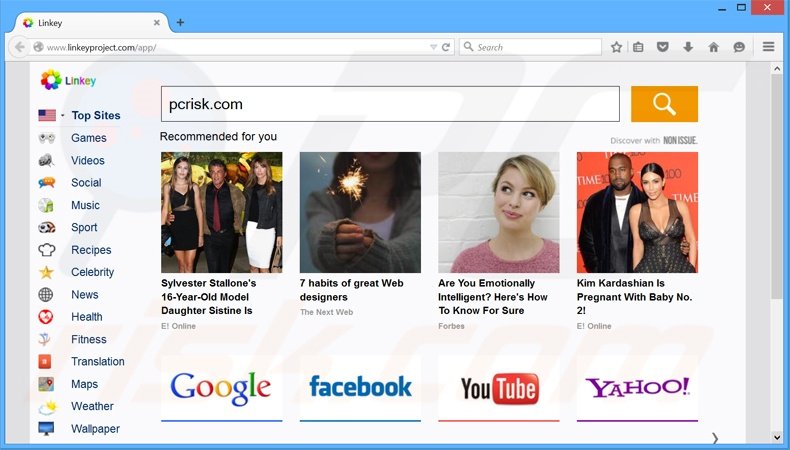Click the pcrisk.com search input field

click(x=390, y=104)
